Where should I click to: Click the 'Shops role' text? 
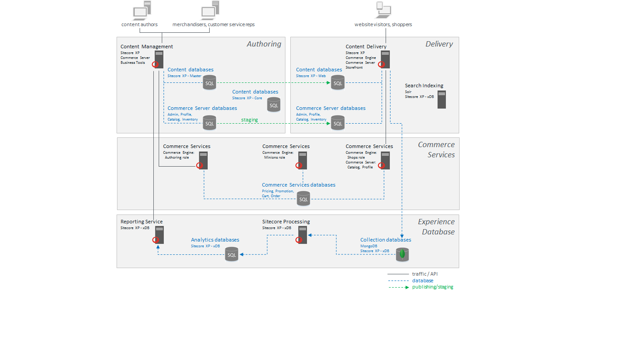pos(356,157)
